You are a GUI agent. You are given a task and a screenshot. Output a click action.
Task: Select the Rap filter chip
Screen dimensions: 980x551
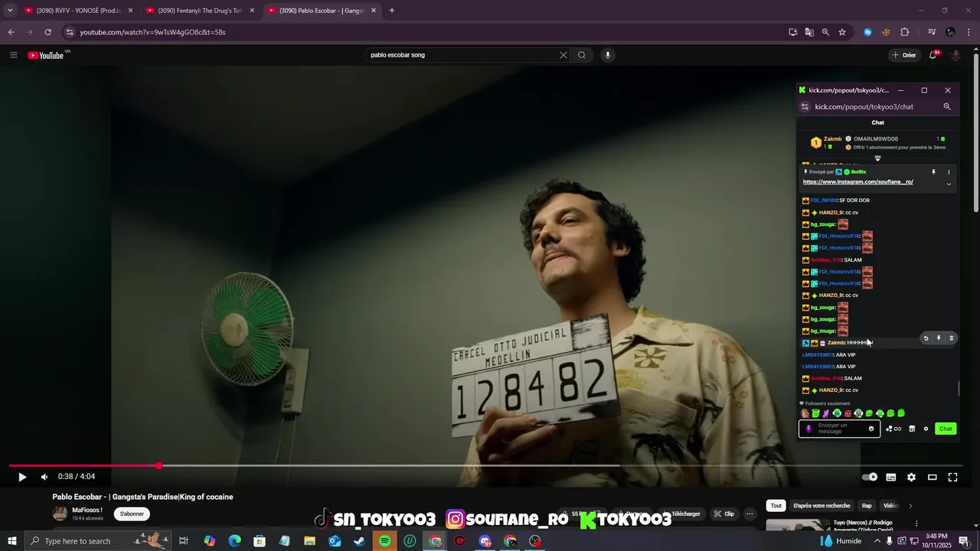click(867, 506)
